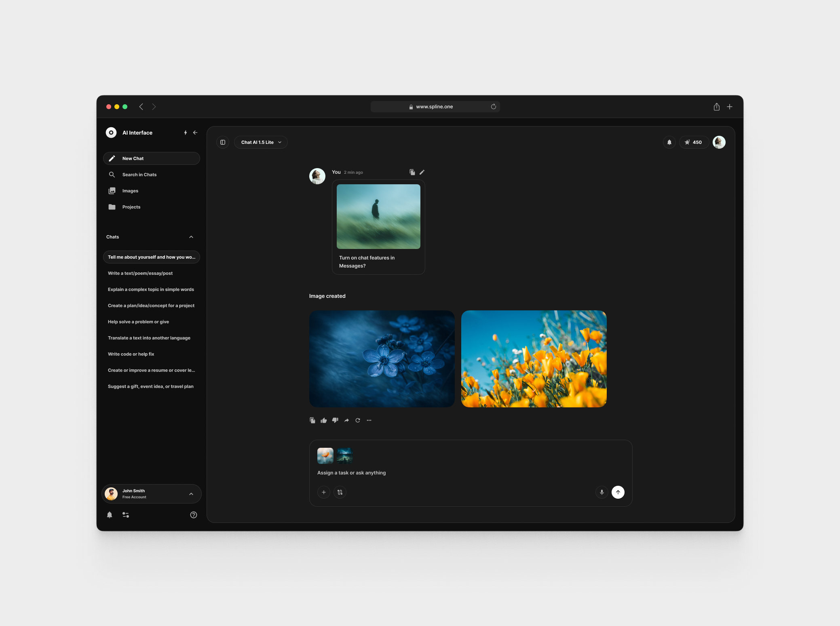Image resolution: width=840 pixels, height=626 pixels.
Task: Click the lightning bolt icon in sidebar header
Action: (x=186, y=133)
